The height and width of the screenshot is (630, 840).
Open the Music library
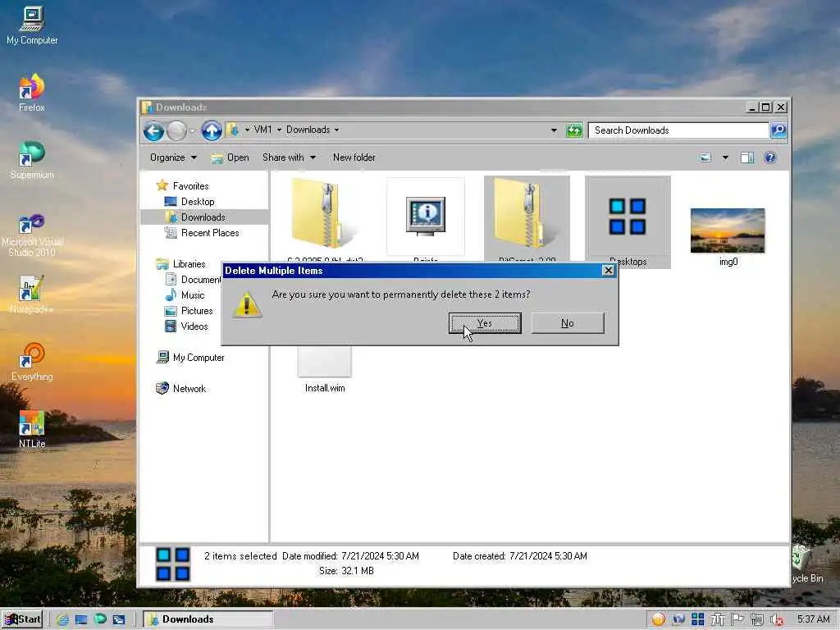pyautogui.click(x=185, y=294)
